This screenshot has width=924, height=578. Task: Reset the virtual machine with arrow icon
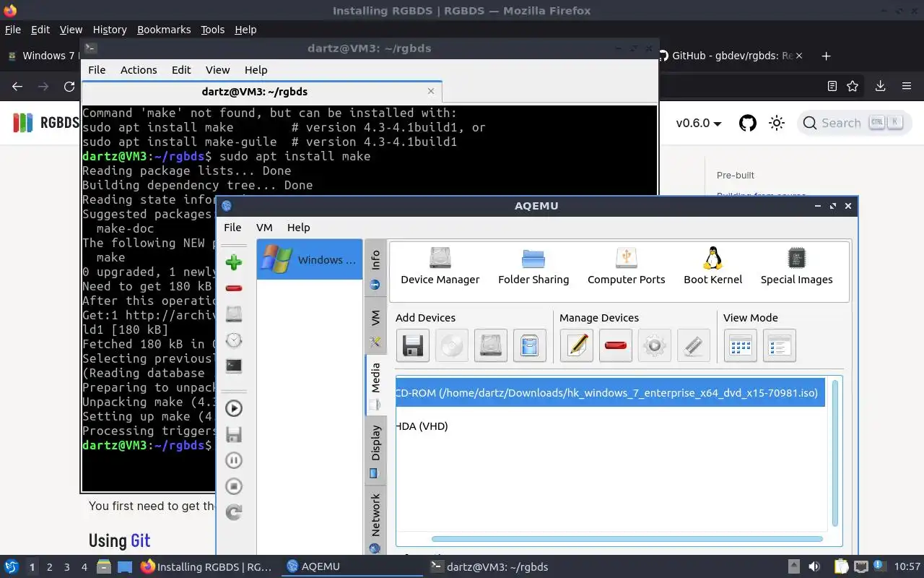233,512
